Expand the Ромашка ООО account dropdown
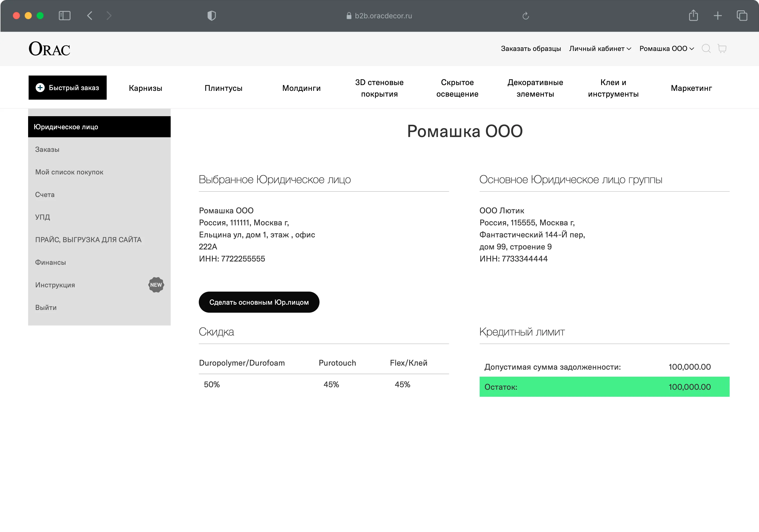The width and height of the screenshot is (759, 532). tap(666, 49)
